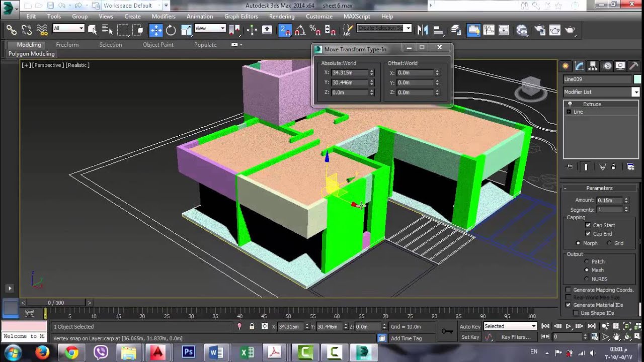This screenshot has height=362, width=644.
Task: Enable the Auto Key button
Action: (x=469, y=326)
